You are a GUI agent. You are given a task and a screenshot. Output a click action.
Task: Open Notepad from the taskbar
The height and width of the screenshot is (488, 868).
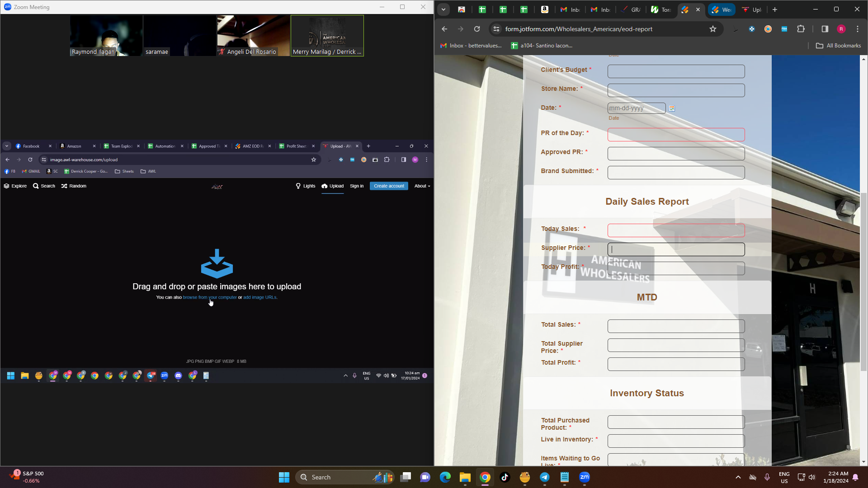click(x=565, y=477)
